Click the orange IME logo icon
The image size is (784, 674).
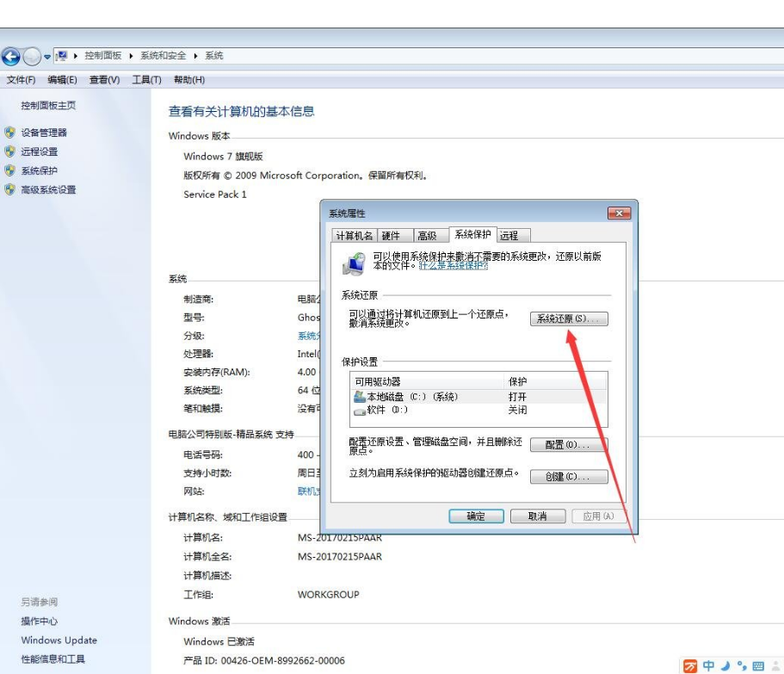[691, 665]
